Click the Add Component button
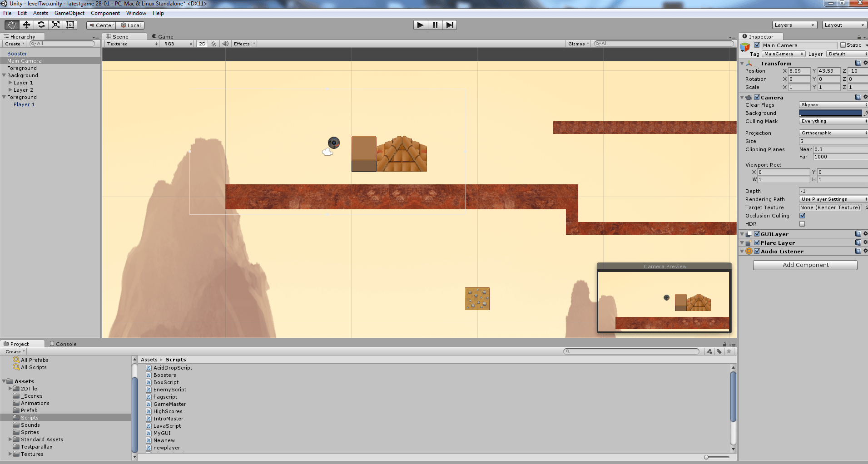This screenshot has height=464, width=868. [x=805, y=265]
